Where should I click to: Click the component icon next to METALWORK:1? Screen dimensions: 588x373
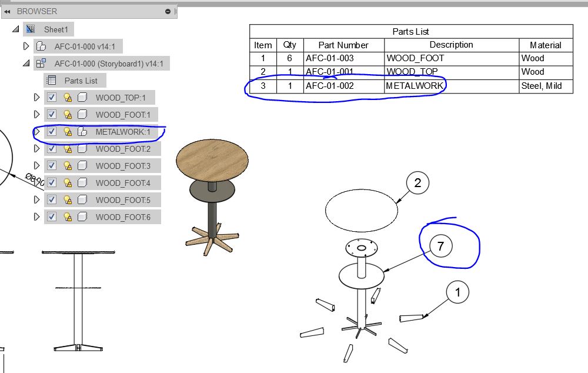(x=82, y=132)
